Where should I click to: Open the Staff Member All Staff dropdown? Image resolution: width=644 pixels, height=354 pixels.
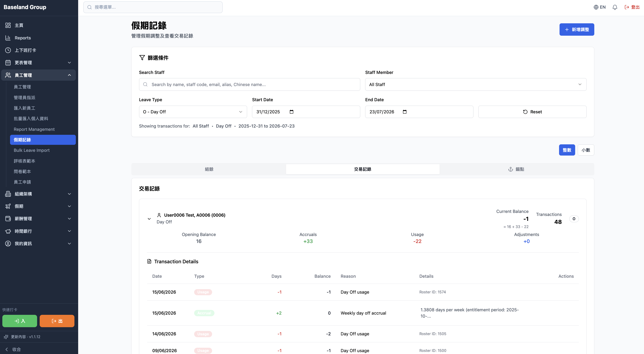(x=476, y=84)
